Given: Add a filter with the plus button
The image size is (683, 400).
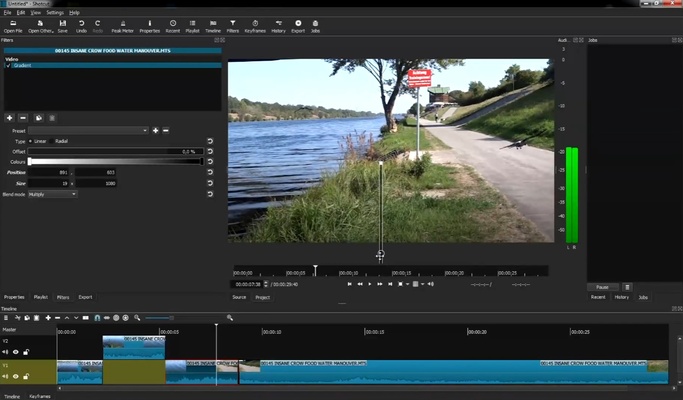Looking at the screenshot, I should tap(10, 118).
